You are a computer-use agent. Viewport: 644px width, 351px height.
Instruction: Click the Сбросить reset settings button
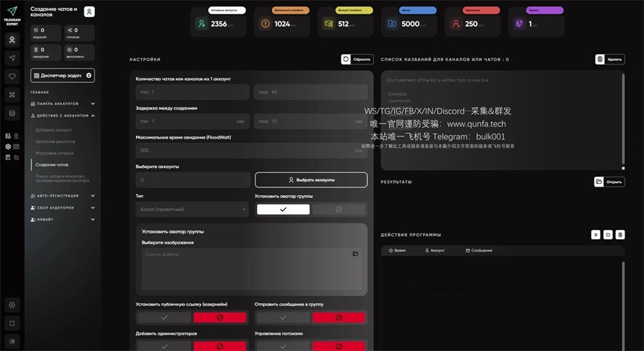tap(357, 59)
